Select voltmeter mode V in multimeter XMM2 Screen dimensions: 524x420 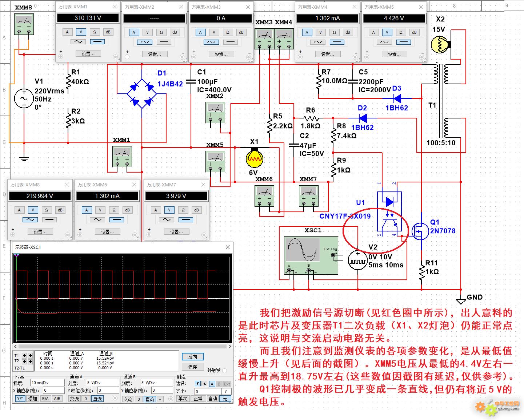[x=147, y=32]
